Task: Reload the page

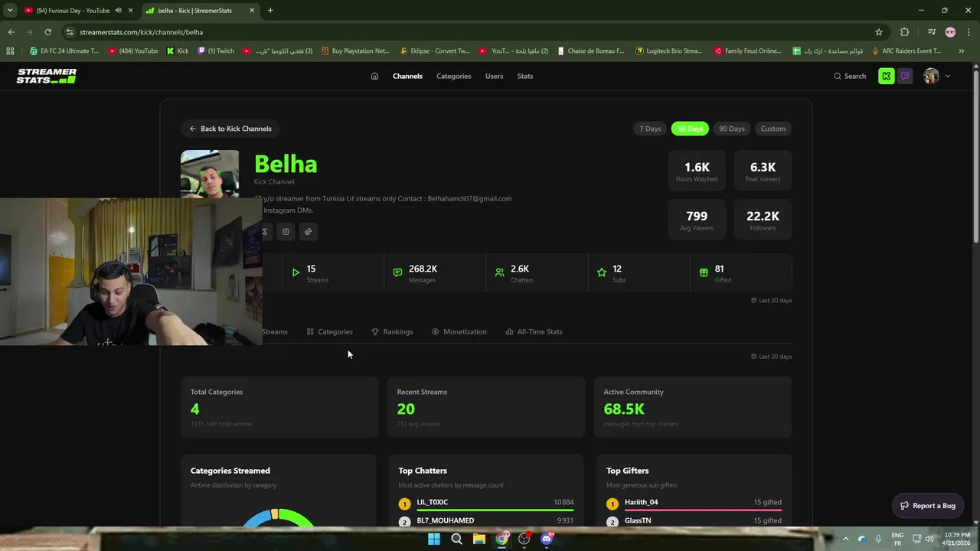Action: (x=47, y=32)
